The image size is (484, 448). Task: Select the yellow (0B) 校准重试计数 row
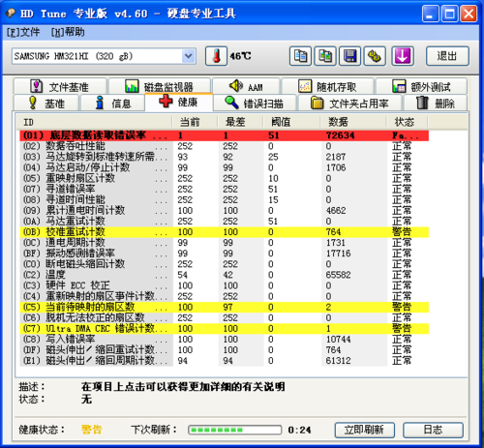pos(224,232)
